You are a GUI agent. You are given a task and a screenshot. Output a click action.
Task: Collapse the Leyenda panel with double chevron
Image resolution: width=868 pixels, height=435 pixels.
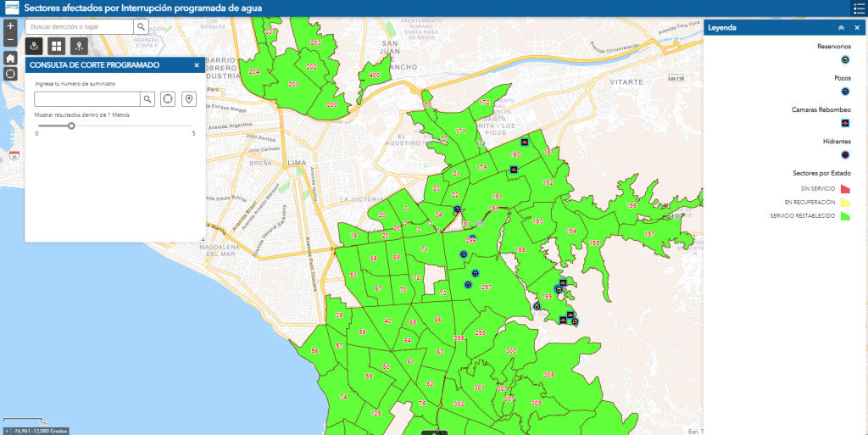(841, 28)
